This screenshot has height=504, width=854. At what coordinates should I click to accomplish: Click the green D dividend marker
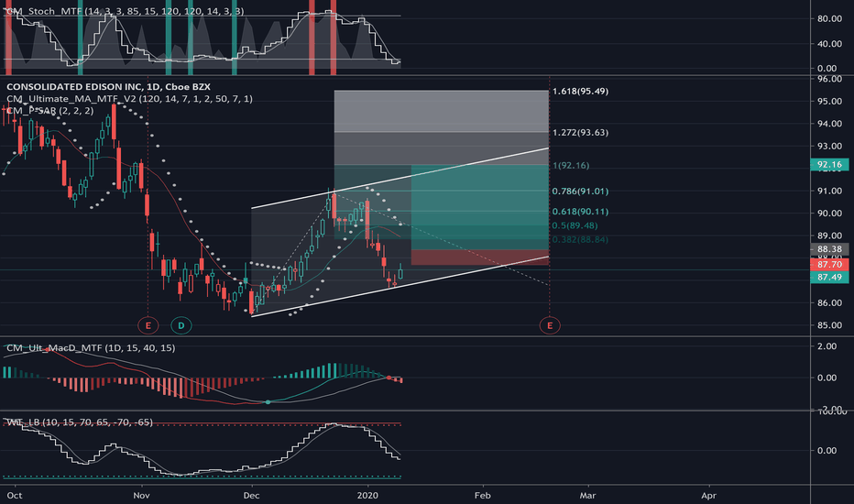181,326
